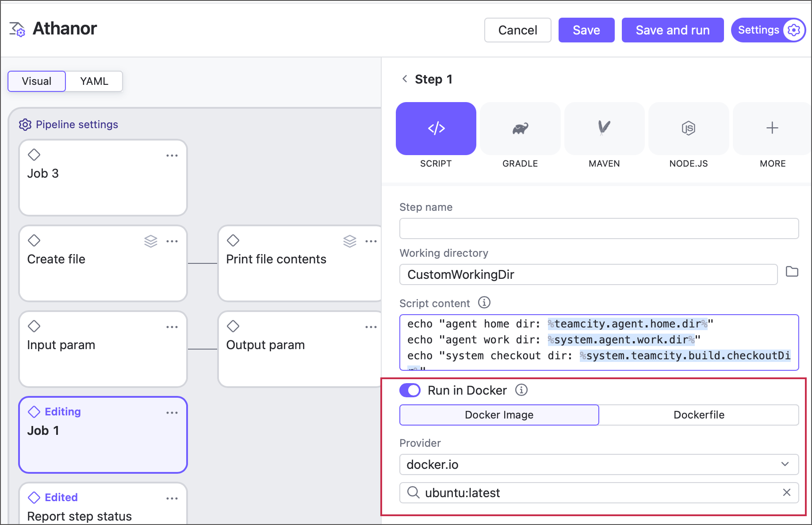Select the Docker Image option
Viewport: 812px width, 525px height.
[499, 415]
